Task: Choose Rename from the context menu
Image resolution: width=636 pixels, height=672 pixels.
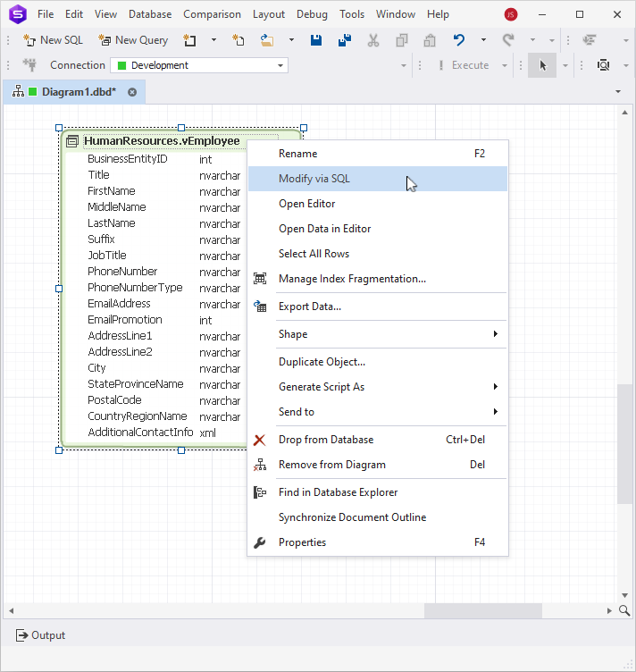Action: coord(378,154)
